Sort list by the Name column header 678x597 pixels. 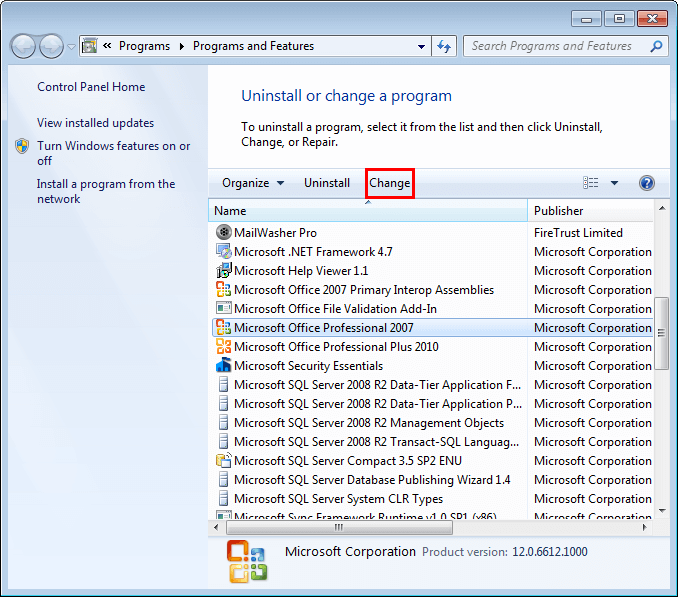[368, 211]
